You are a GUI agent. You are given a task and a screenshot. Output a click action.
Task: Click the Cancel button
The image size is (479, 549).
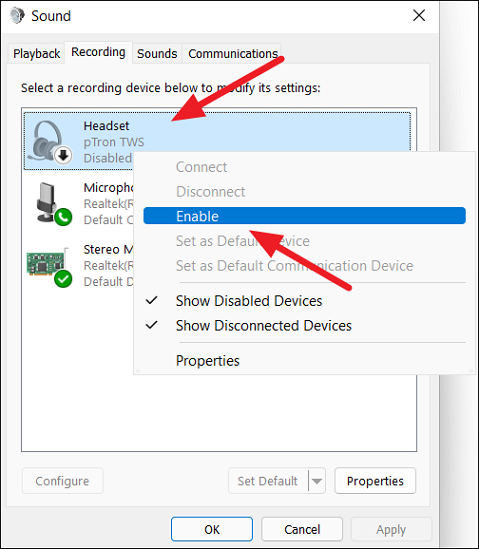tap(302, 529)
